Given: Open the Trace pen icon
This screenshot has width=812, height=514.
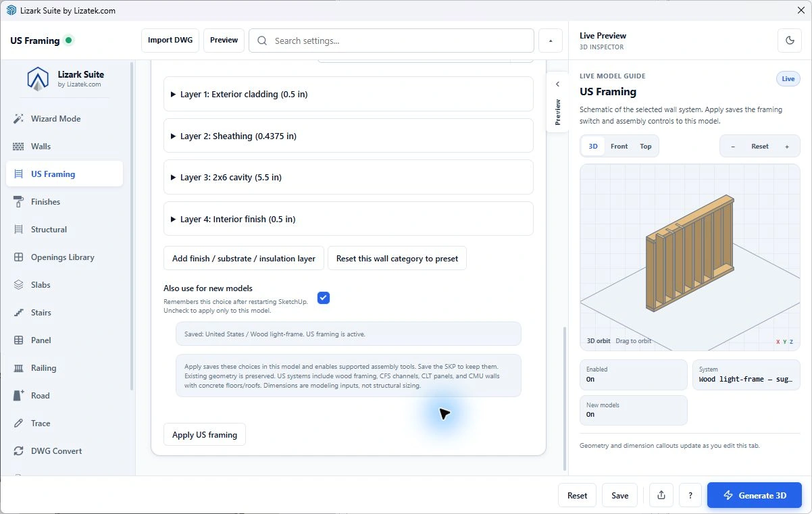Looking at the screenshot, I should click(18, 423).
